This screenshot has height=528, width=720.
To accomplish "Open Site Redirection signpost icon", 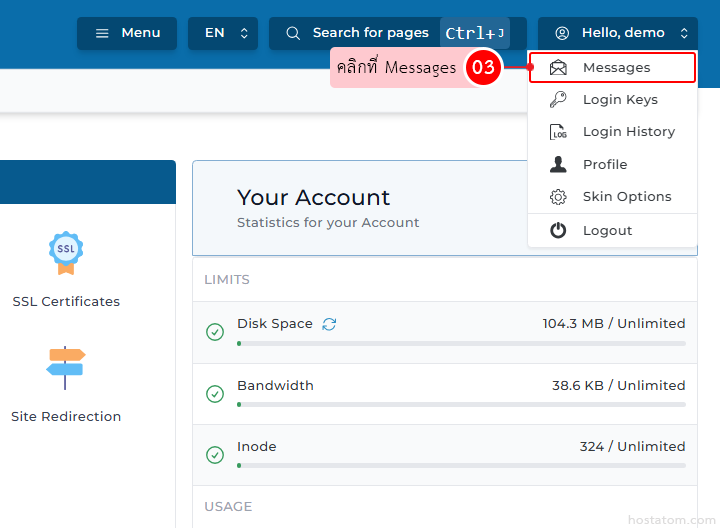I will [66, 367].
